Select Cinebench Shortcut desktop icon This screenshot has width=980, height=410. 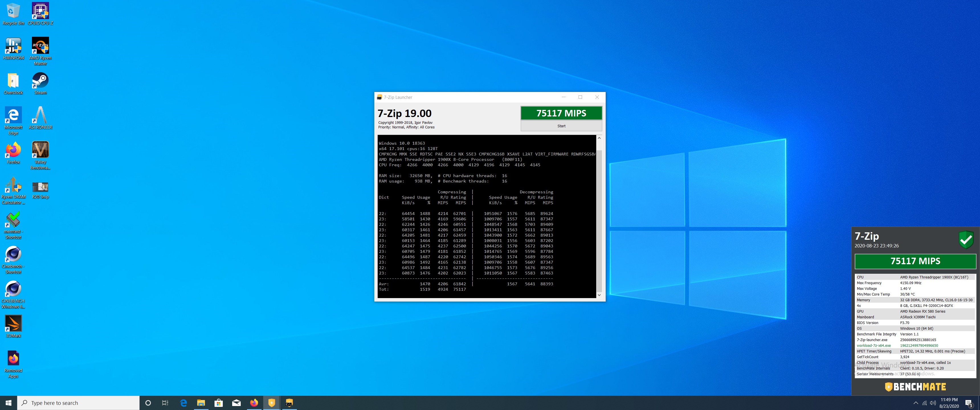click(13, 260)
